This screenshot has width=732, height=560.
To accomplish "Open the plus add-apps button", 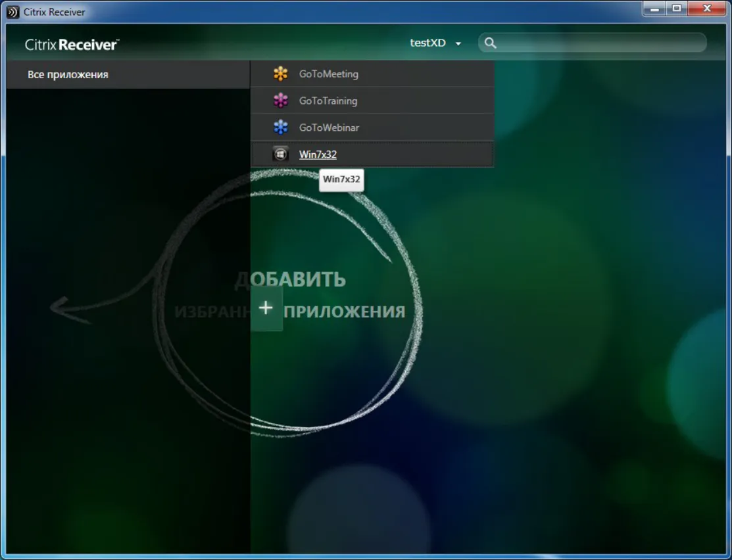I will tap(266, 308).
